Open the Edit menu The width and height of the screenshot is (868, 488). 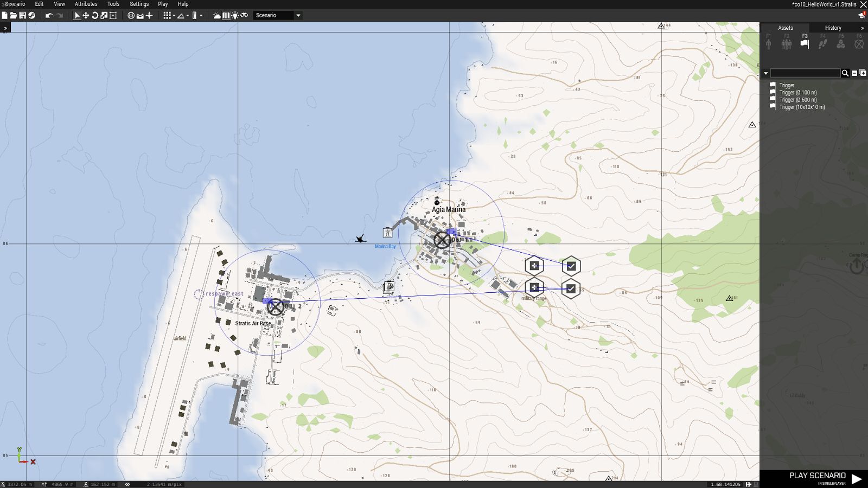tap(39, 4)
